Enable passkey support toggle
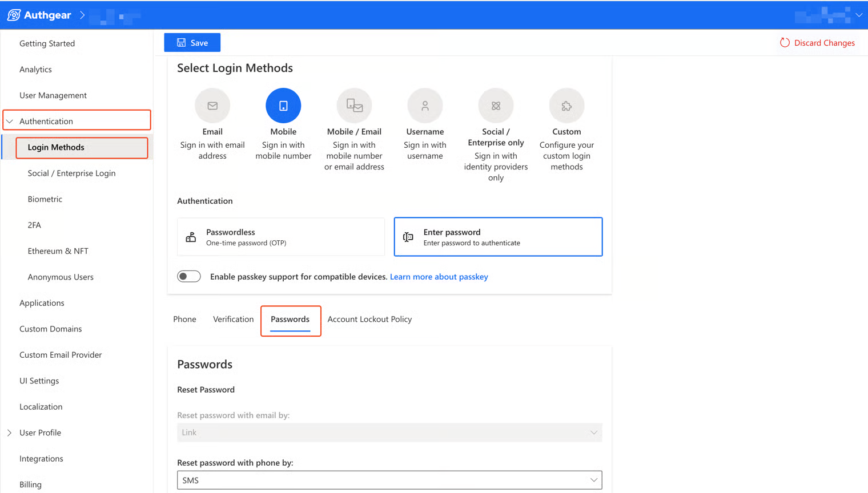Screen dimensions: 868x493 coord(189,277)
